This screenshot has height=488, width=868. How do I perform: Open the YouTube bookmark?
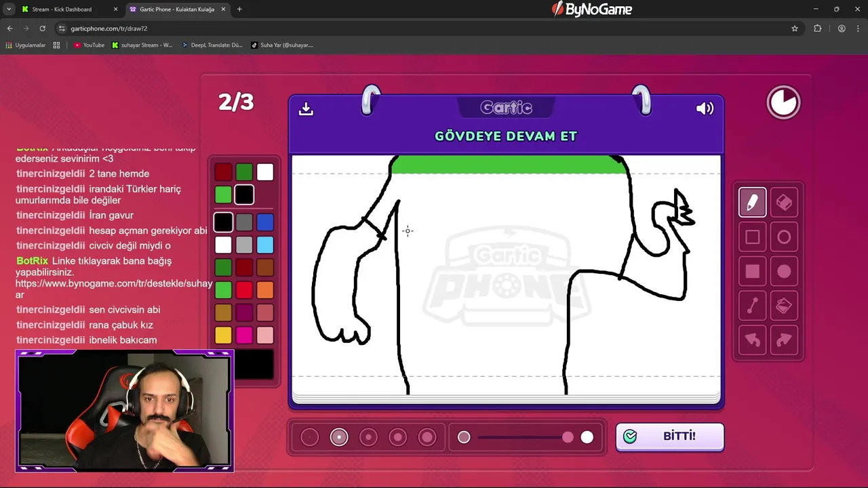pos(89,45)
